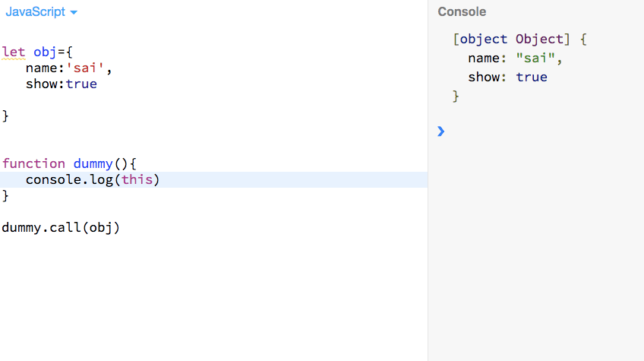Click the closing brace of dummy function

5,196
